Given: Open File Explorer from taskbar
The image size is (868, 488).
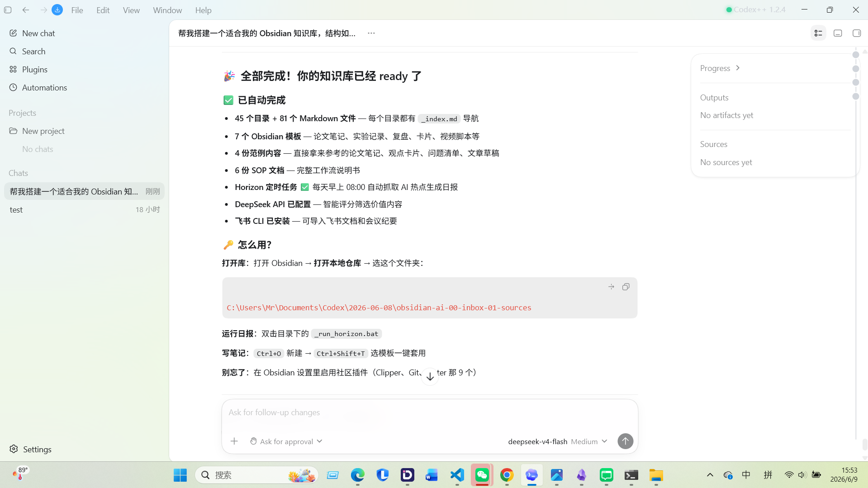Looking at the screenshot, I should click(x=656, y=475).
